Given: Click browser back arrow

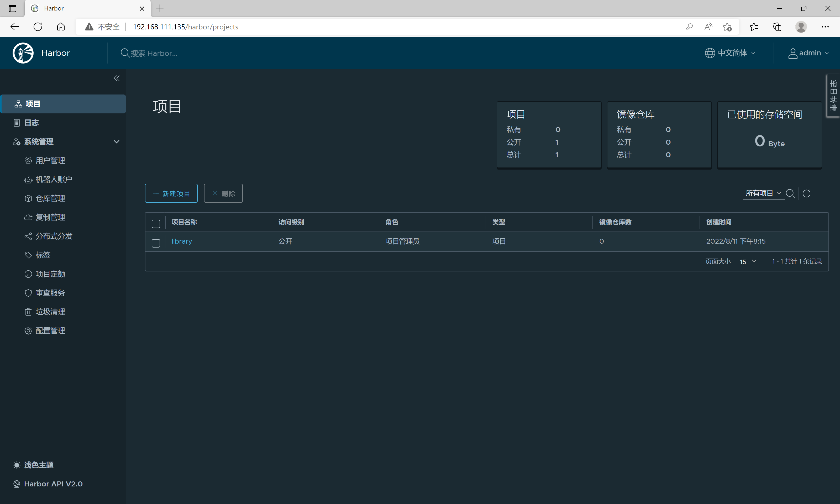Looking at the screenshot, I should 15,27.
